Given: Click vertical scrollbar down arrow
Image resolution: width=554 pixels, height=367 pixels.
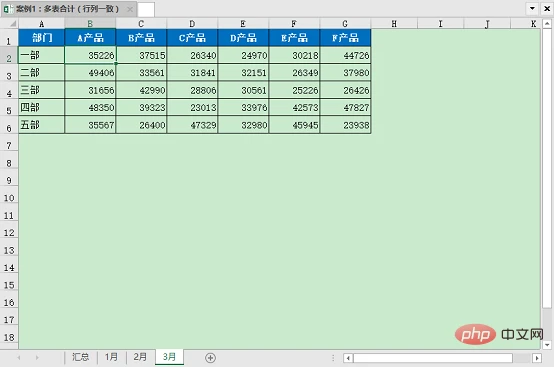Looking at the screenshot, I should pos(547,344).
